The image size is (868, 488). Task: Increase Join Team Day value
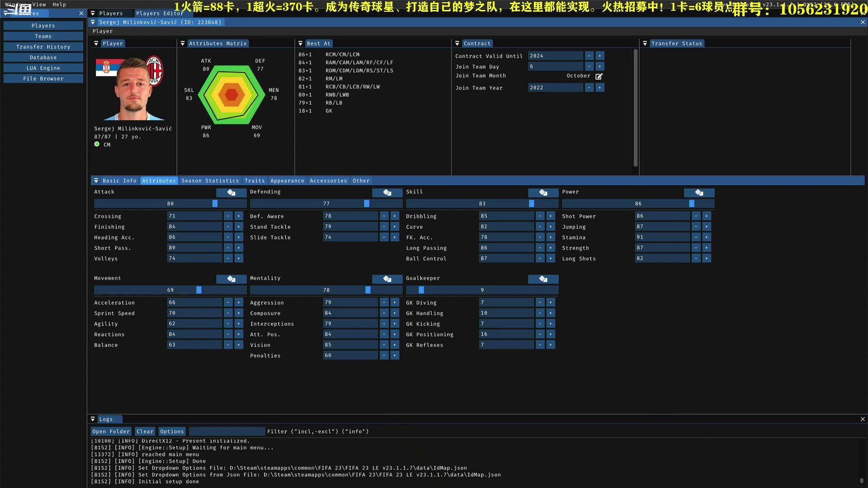click(600, 66)
